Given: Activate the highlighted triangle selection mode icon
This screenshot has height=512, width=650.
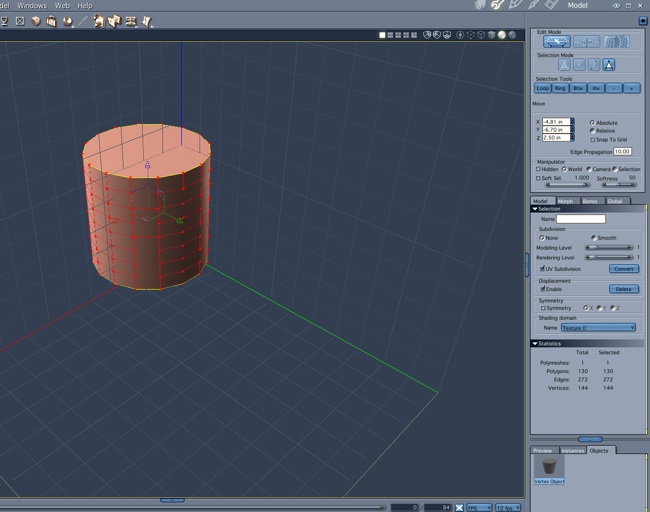Looking at the screenshot, I should click(x=608, y=65).
